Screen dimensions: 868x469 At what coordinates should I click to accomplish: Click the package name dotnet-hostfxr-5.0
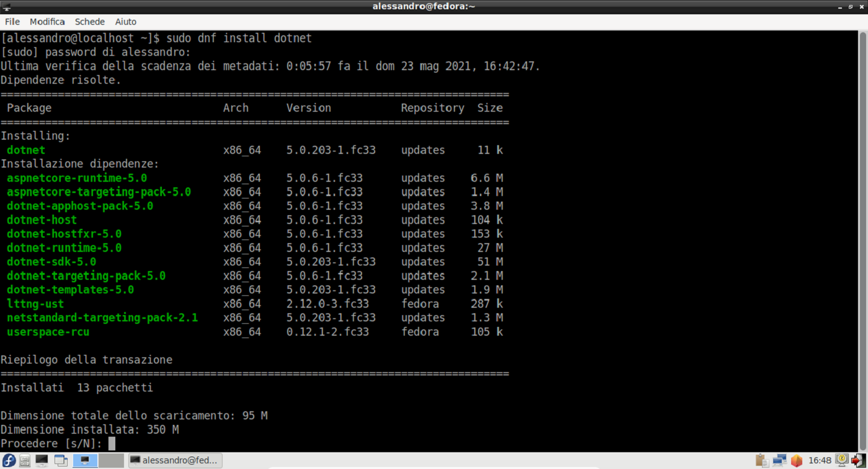tap(64, 234)
